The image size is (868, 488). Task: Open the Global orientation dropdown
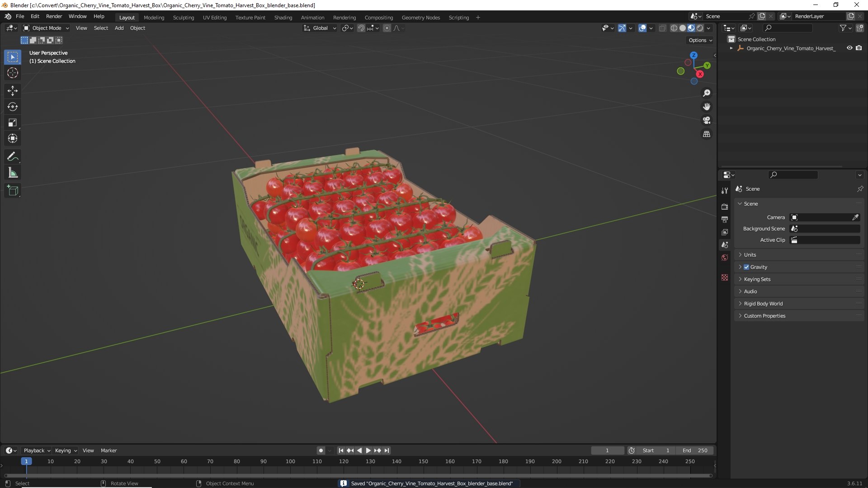(x=320, y=28)
